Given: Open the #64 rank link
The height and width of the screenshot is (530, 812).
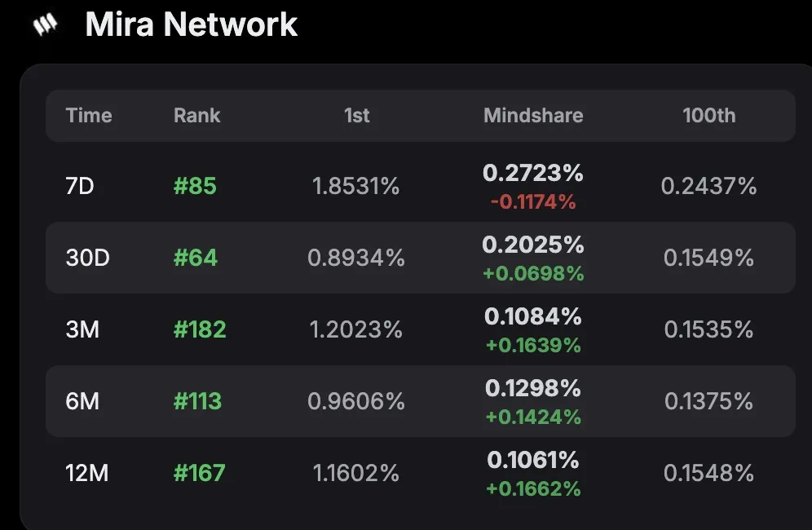Looking at the screenshot, I should click(x=196, y=258).
